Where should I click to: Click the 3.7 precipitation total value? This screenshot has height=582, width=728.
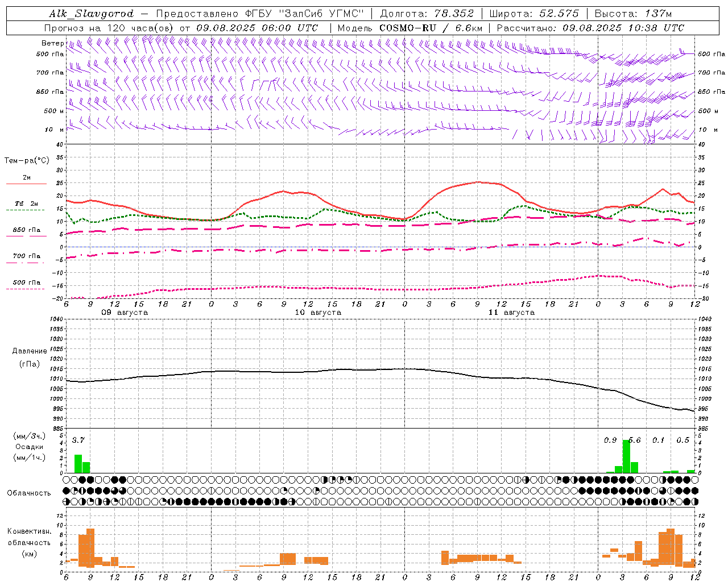coord(78,440)
